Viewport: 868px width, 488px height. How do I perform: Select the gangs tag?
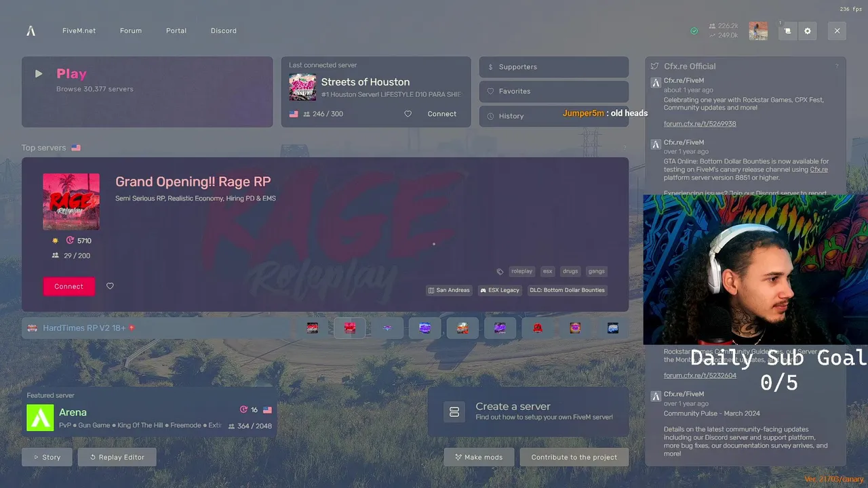pos(597,271)
